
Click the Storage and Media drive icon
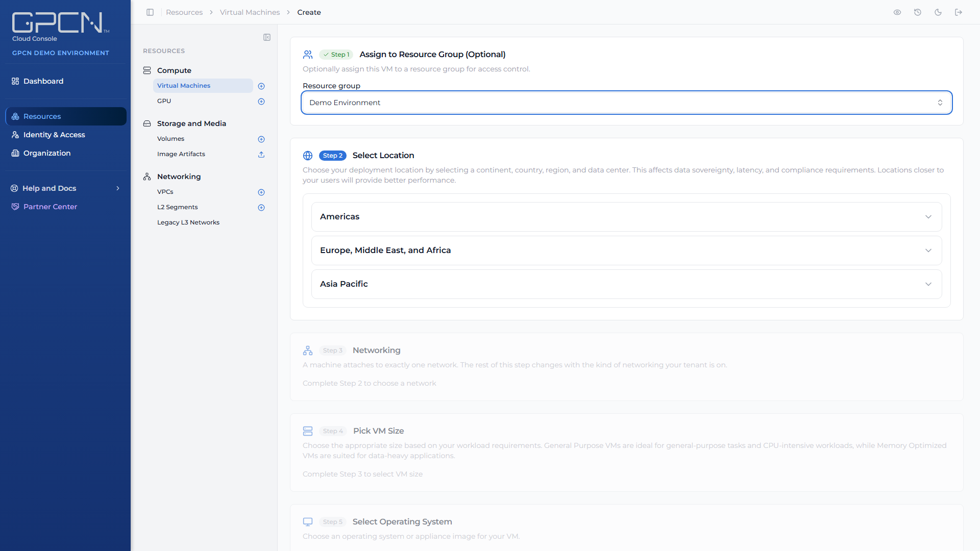(x=147, y=123)
